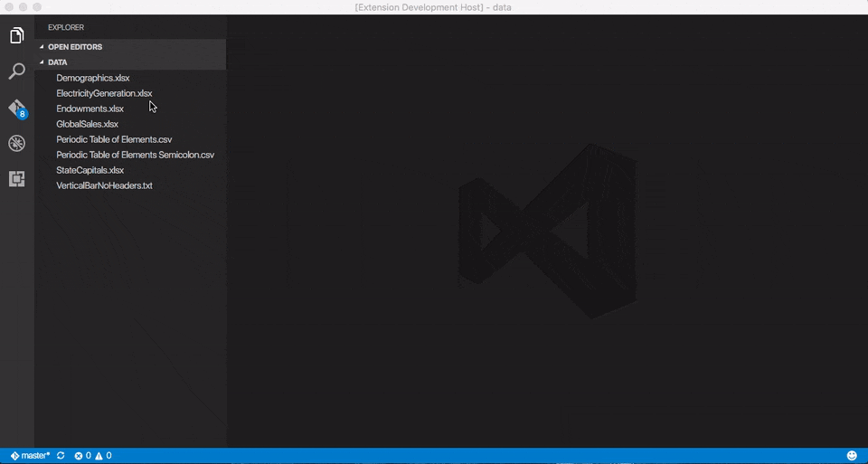Open Demographics.xlsx file
This screenshot has width=868, height=464.
pyautogui.click(x=93, y=78)
